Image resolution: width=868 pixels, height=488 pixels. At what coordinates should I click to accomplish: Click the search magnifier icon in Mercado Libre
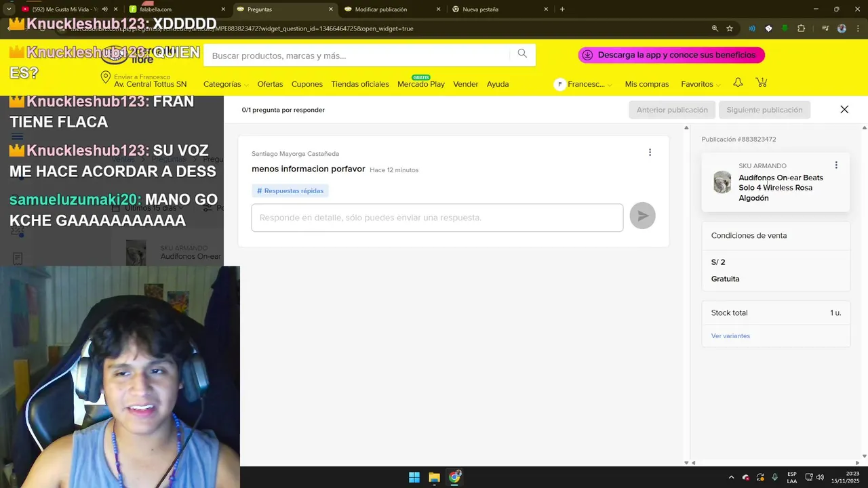point(522,54)
